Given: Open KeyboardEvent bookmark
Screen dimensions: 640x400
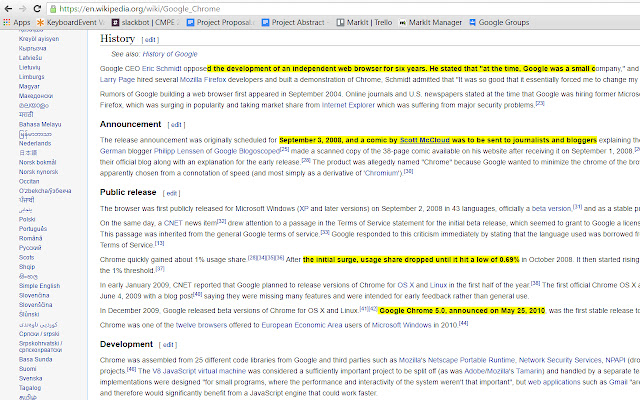Looking at the screenshot, I should pos(71,22).
